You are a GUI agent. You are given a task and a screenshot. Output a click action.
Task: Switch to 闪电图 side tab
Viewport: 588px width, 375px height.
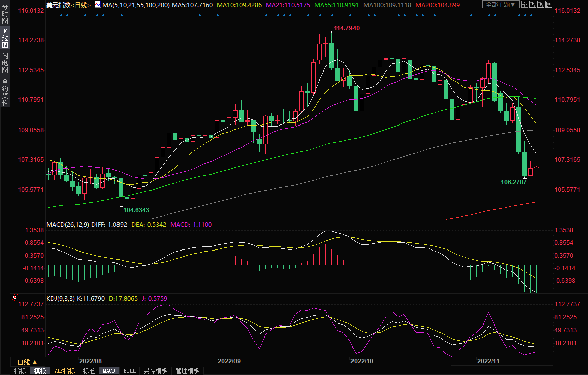point(5,62)
